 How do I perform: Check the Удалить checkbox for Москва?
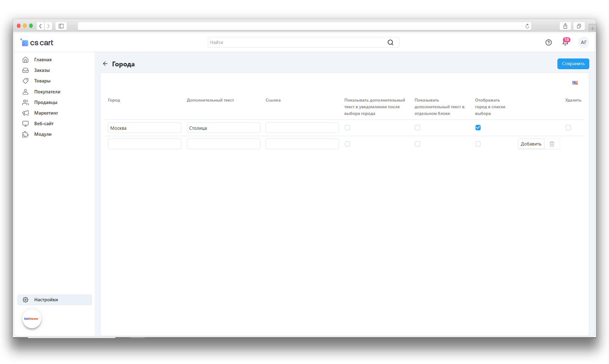tap(568, 128)
